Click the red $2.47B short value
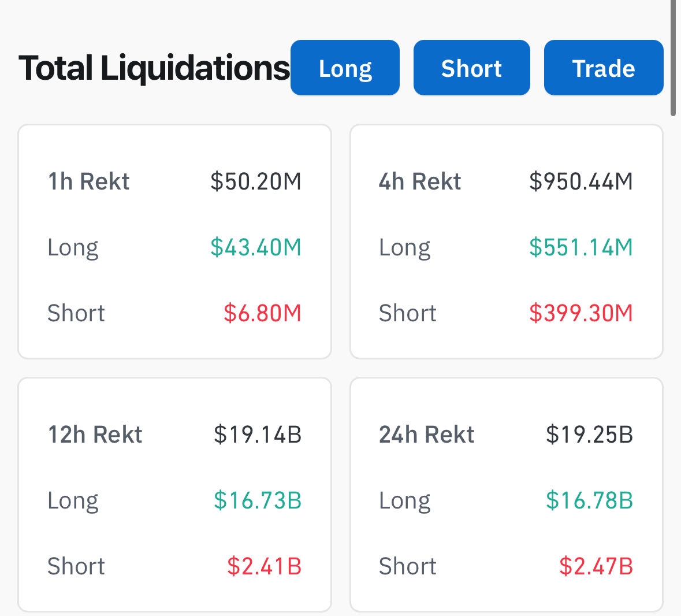This screenshot has height=616, width=681. click(596, 566)
